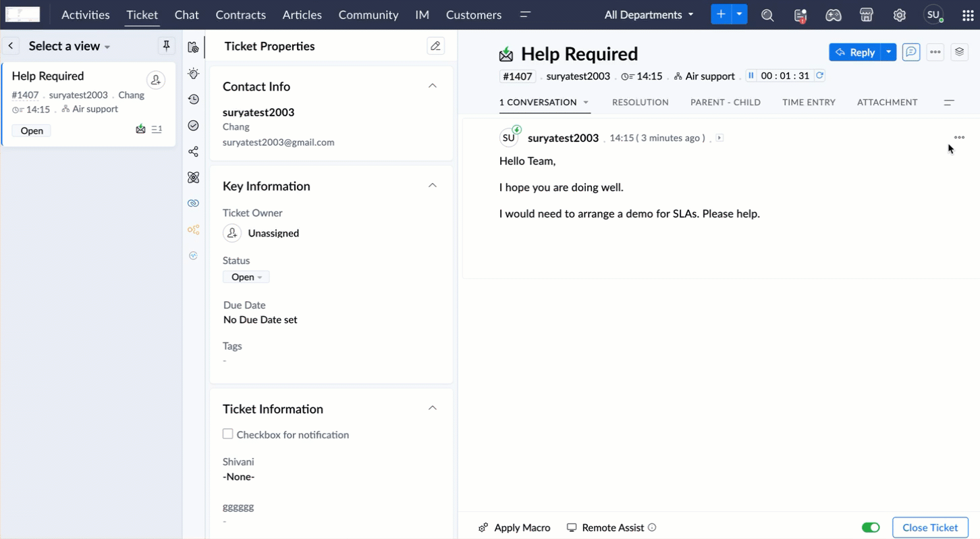Open contact suryatest2003 in Contact Info

(x=258, y=112)
